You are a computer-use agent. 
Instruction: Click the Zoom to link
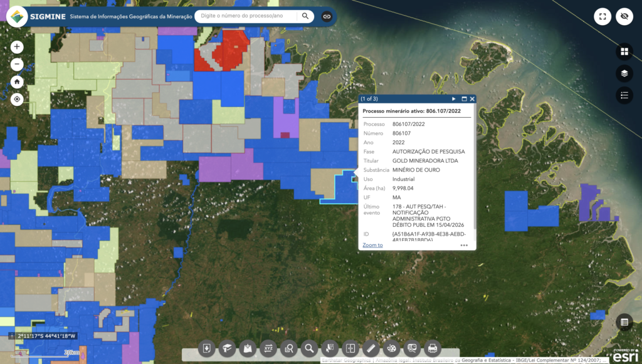point(372,245)
